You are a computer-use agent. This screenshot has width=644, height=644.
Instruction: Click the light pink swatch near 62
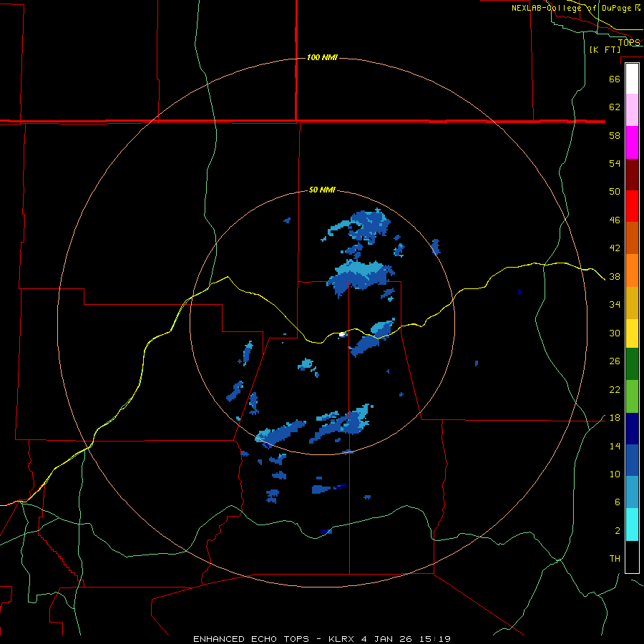[x=632, y=109]
